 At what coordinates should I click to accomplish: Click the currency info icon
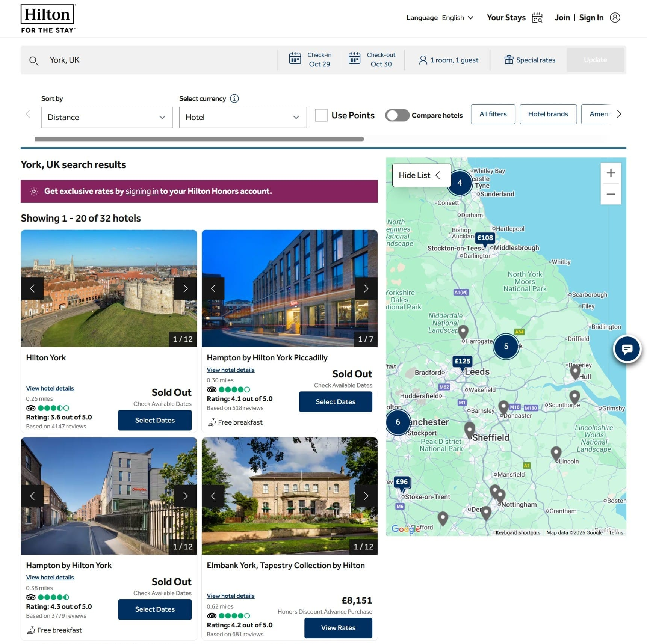[234, 98]
